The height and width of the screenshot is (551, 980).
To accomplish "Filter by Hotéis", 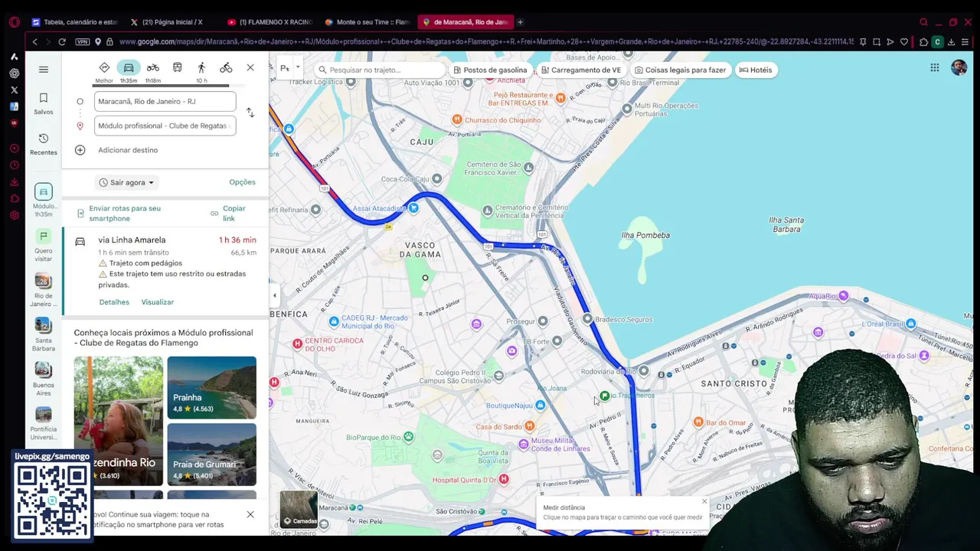I will point(756,70).
